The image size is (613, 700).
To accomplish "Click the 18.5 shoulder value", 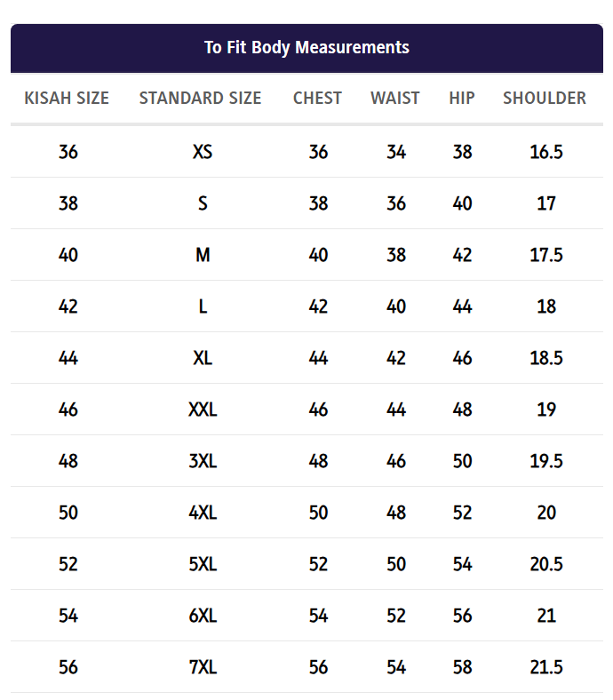I will [x=545, y=358].
